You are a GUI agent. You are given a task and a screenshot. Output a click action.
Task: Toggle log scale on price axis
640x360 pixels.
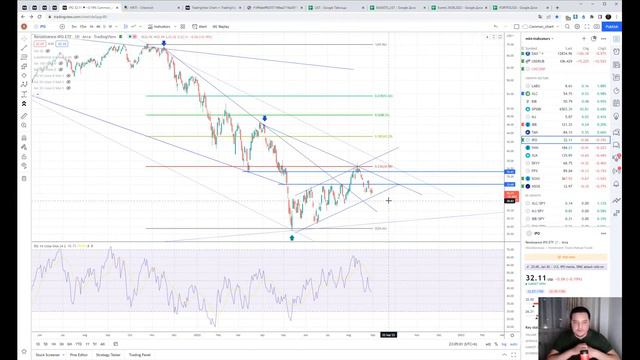[x=504, y=344]
